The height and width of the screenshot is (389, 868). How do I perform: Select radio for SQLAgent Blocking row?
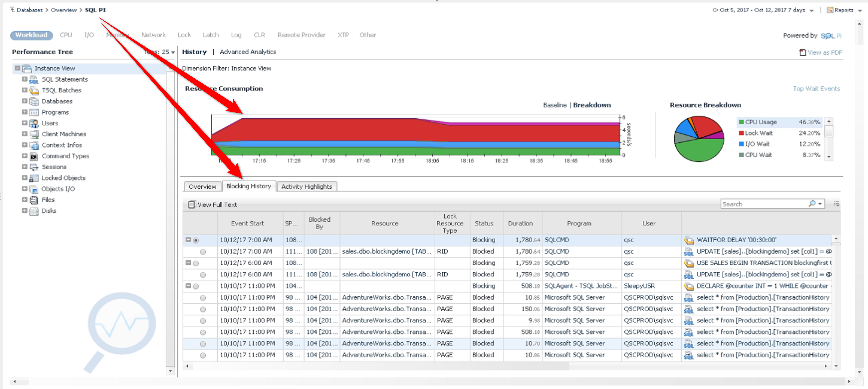tap(196, 286)
